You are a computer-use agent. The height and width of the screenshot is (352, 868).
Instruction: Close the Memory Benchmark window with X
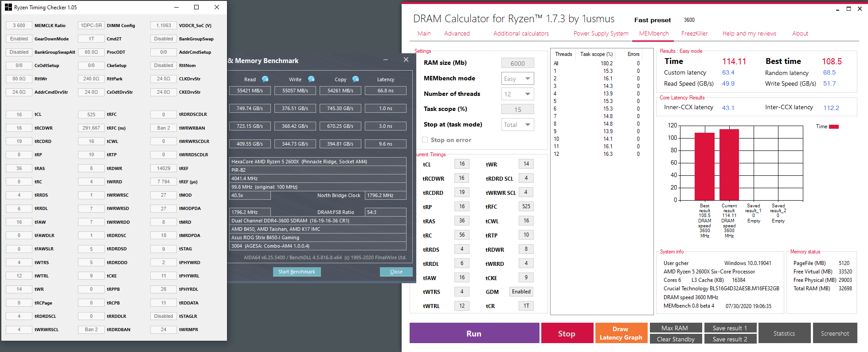tap(406, 60)
